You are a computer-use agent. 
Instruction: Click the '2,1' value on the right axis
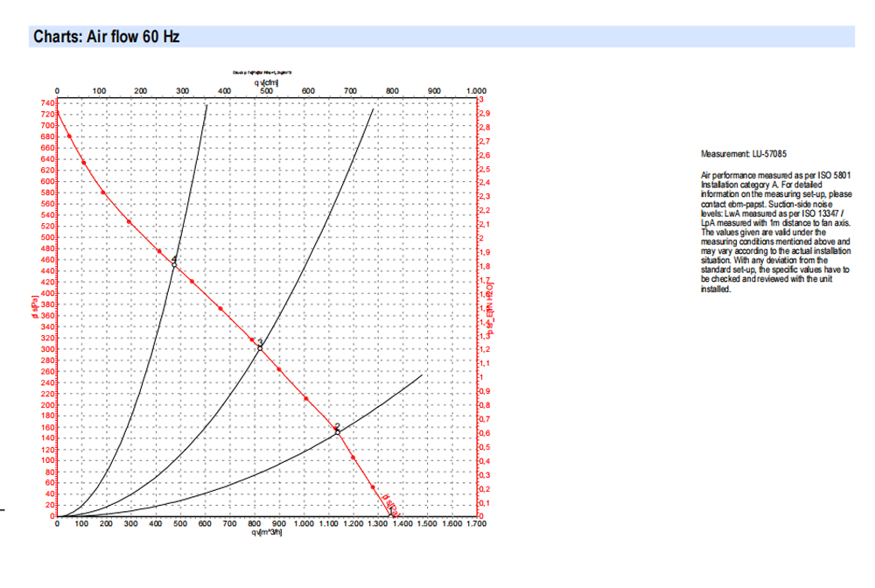tap(485, 224)
